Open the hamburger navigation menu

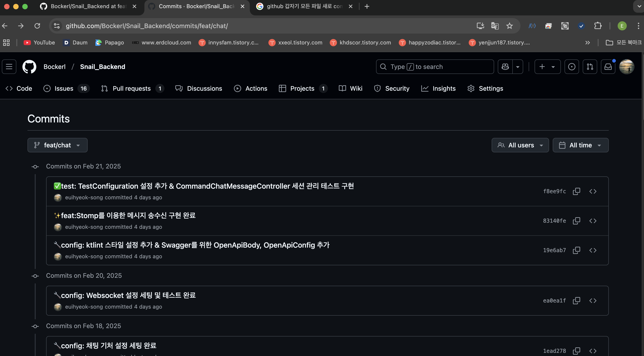tap(9, 67)
